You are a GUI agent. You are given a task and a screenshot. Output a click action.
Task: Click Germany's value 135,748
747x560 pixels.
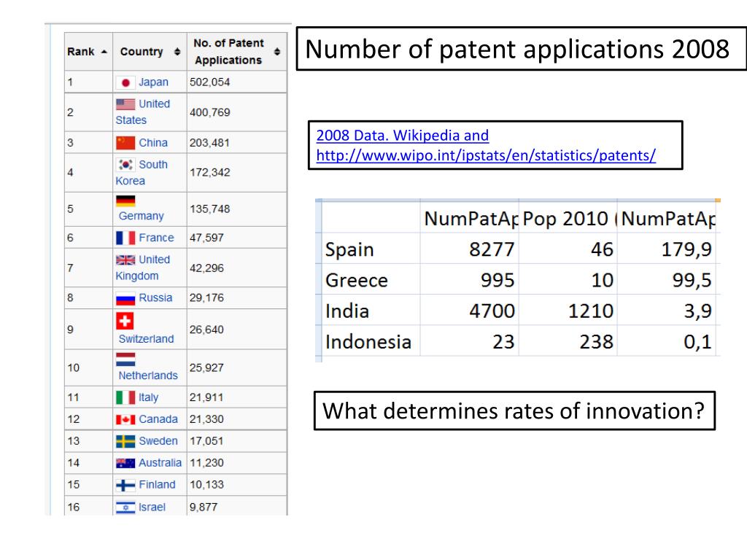(209, 209)
